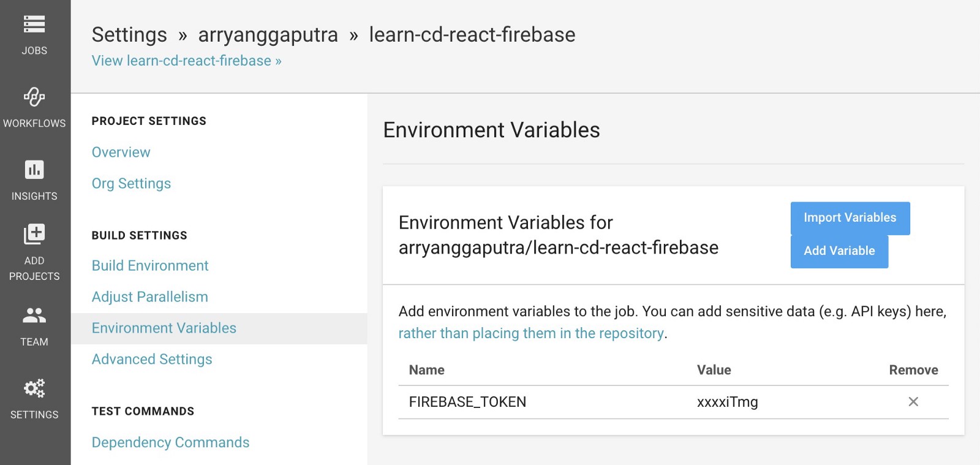Viewport: 980px width, 465px height.
Task: Open the Team people icon
Action: 34,316
